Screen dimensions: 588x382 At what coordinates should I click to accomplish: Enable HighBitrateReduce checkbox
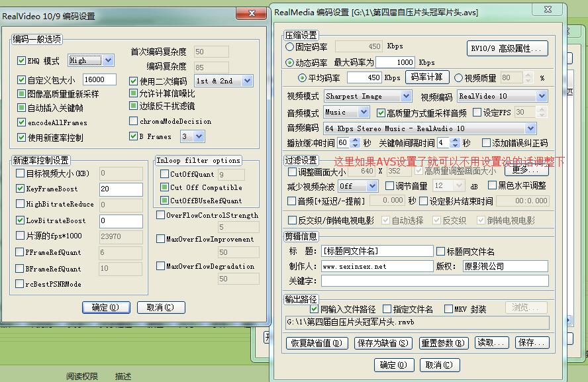click(x=20, y=203)
